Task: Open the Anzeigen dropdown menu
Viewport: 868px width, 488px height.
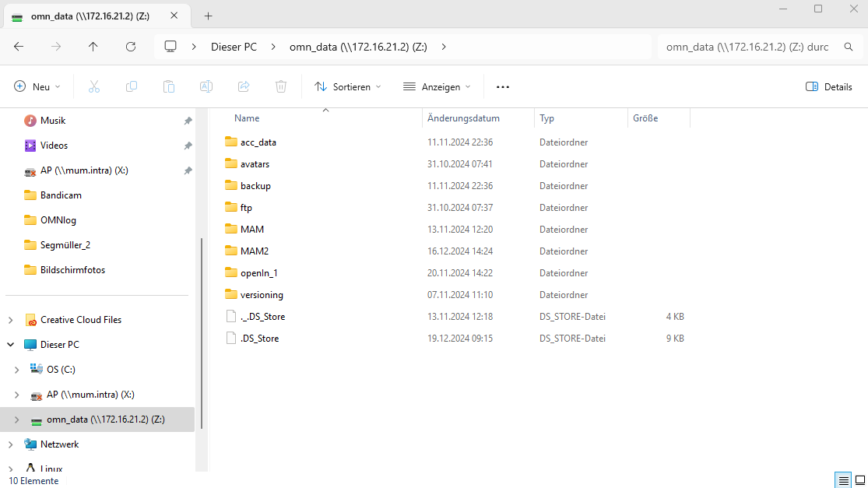Action: pos(437,87)
